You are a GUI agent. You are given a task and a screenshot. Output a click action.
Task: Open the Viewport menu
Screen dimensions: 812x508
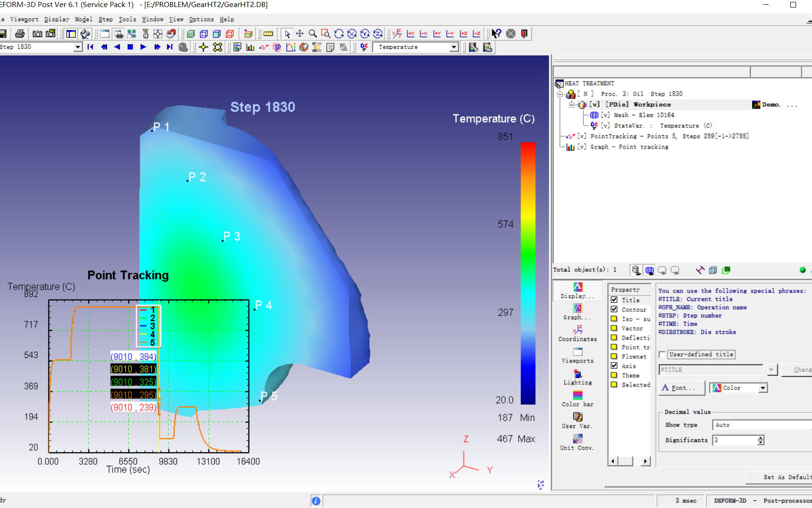coord(24,19)
